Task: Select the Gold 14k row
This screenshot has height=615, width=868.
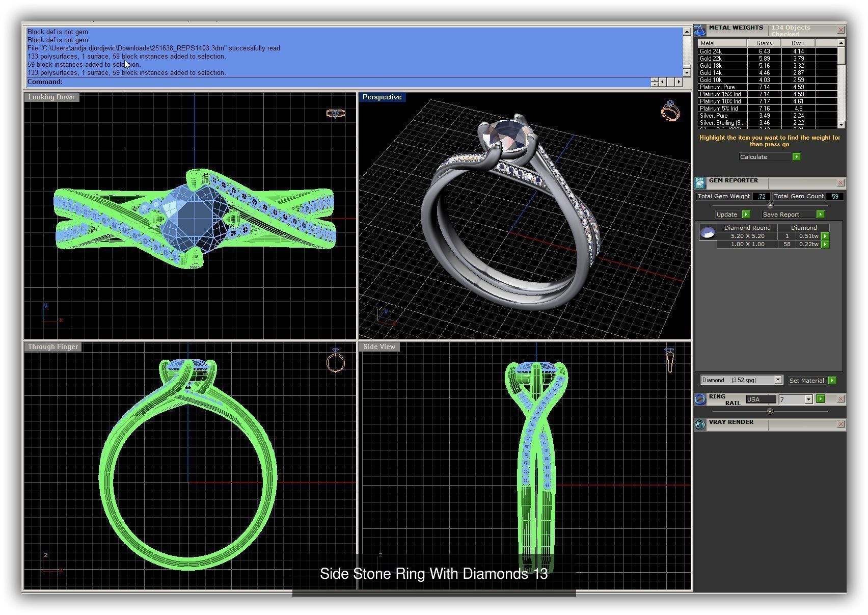Action: click(x=768, y=73)
